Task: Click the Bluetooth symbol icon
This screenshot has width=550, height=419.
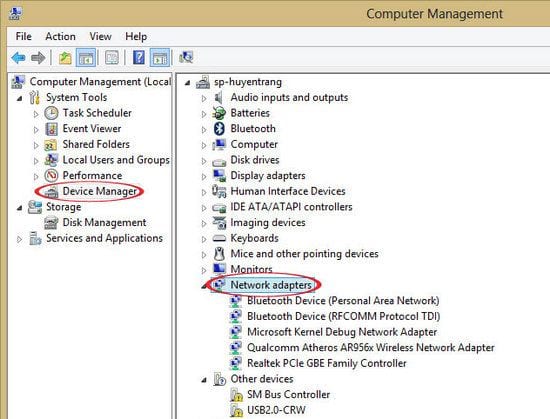Action: point(219,129)
